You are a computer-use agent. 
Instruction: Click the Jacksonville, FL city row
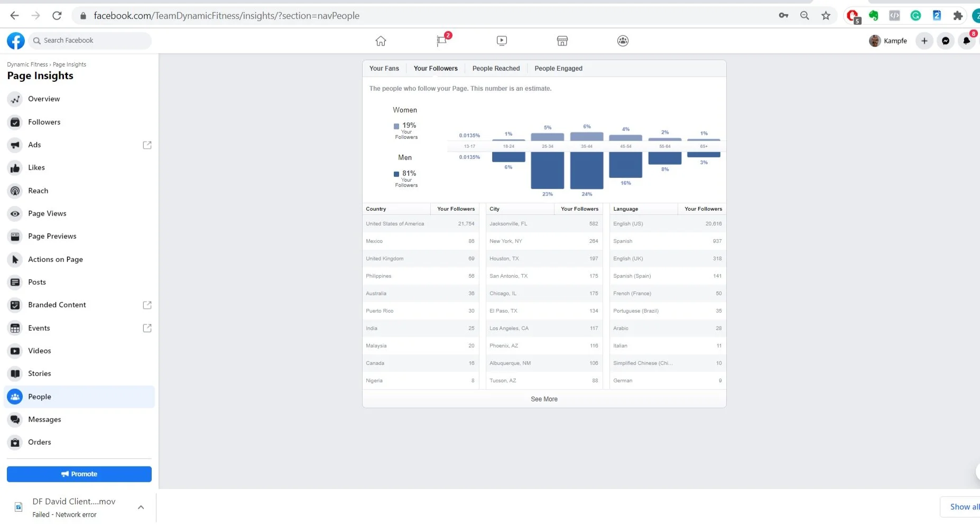(x=544, y=224)
